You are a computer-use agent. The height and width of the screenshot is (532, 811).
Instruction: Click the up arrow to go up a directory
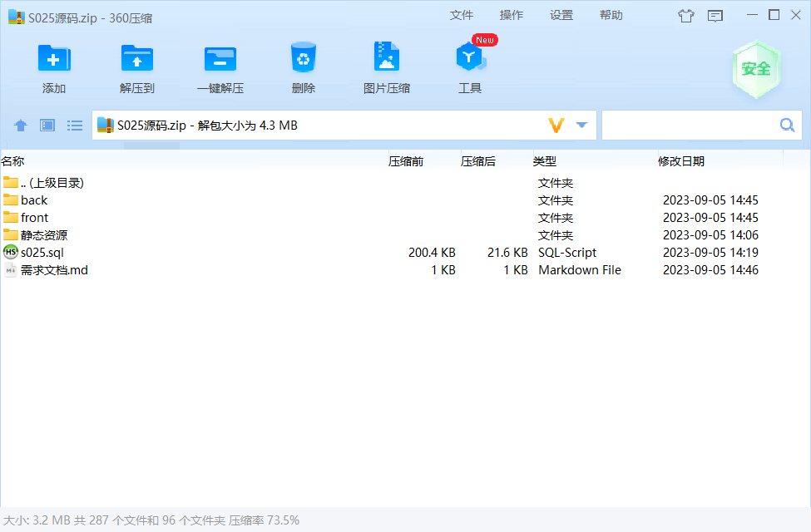20,125
